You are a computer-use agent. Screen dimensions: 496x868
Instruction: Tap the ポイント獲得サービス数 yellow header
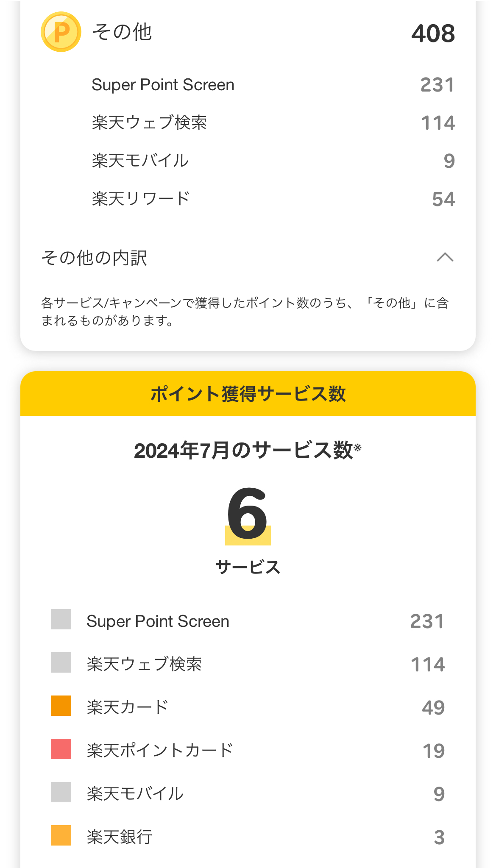pyautogui.click(x=248, y=394)
